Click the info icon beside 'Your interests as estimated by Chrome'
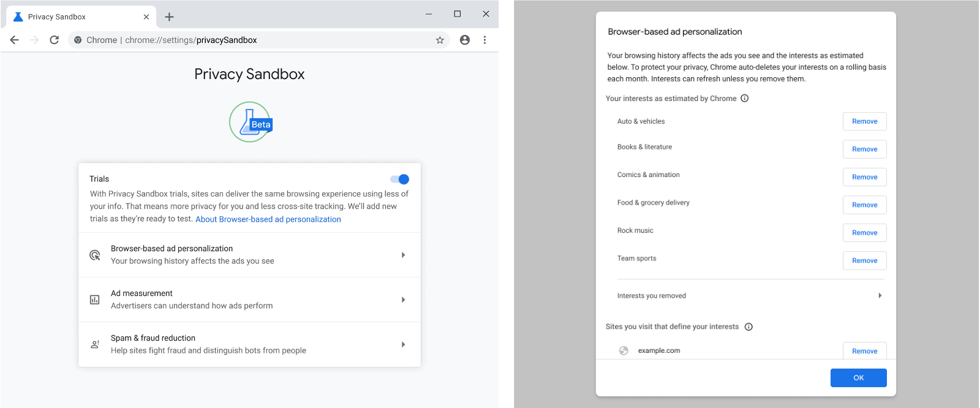This screenshot has height=408, width=980. [x=745, y=98]
